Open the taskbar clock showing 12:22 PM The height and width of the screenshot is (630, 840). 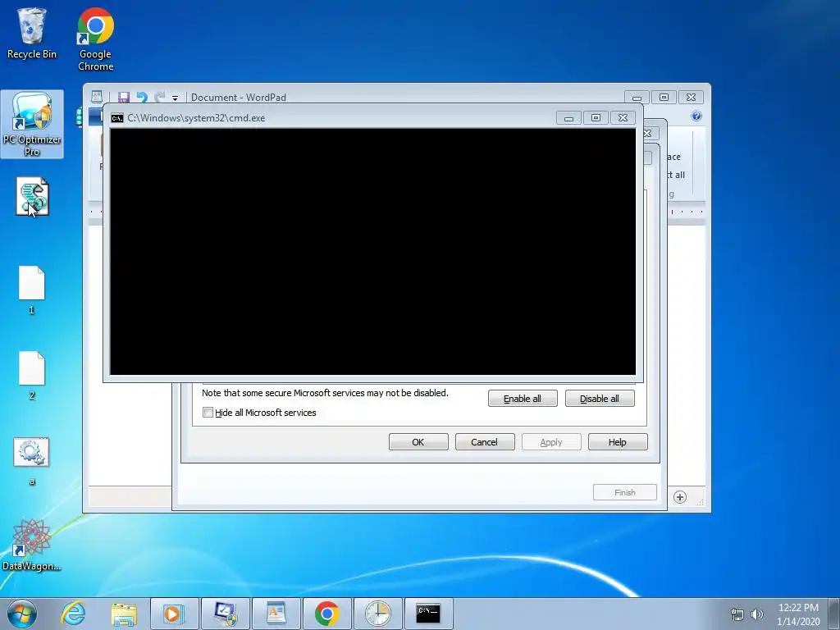[798, 614]
